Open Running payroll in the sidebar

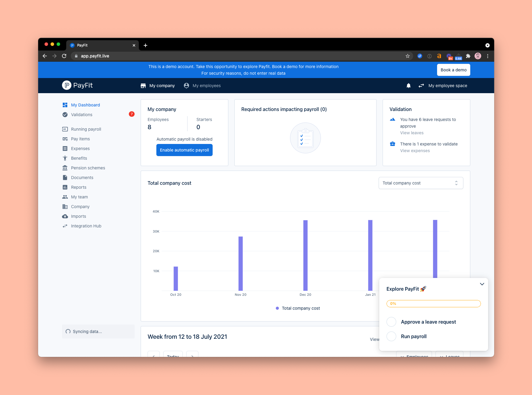point(86,129)
